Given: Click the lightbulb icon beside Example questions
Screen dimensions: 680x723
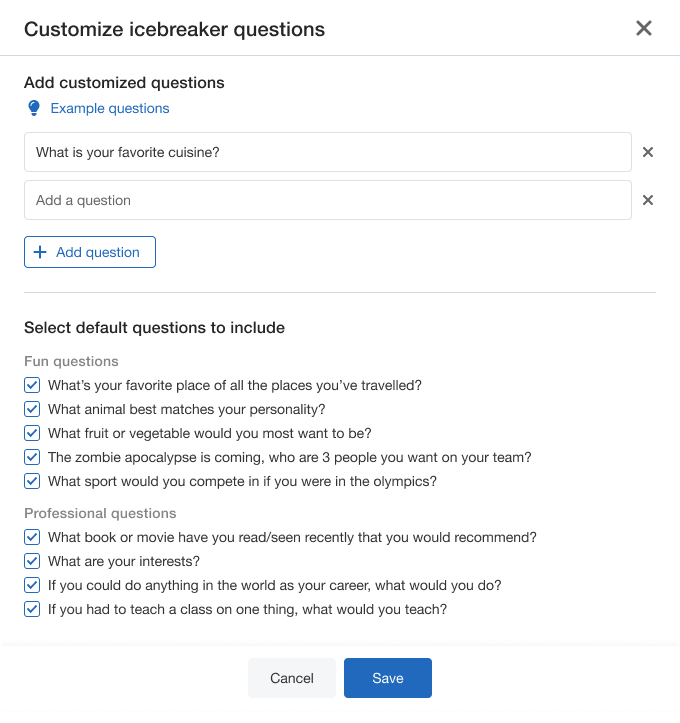Looking at the screenshot, I should pyautogui.click(x=34, y=108).
